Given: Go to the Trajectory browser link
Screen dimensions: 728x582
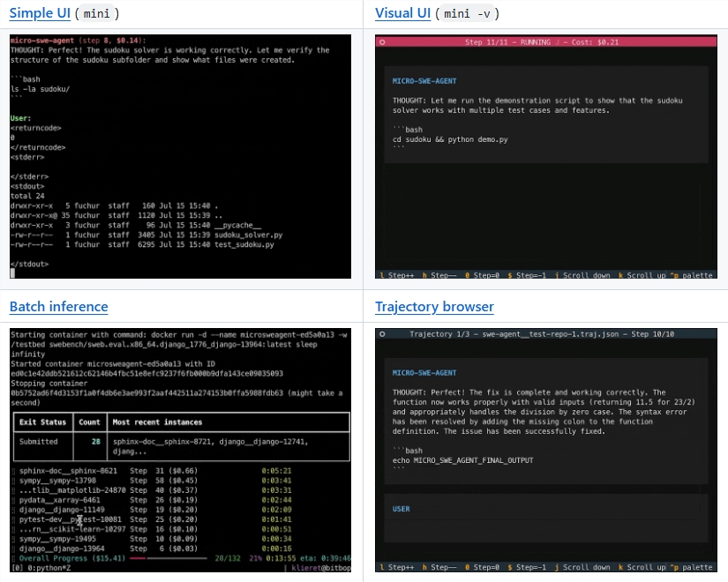Looking at the screenshot, I should [434, 307].
